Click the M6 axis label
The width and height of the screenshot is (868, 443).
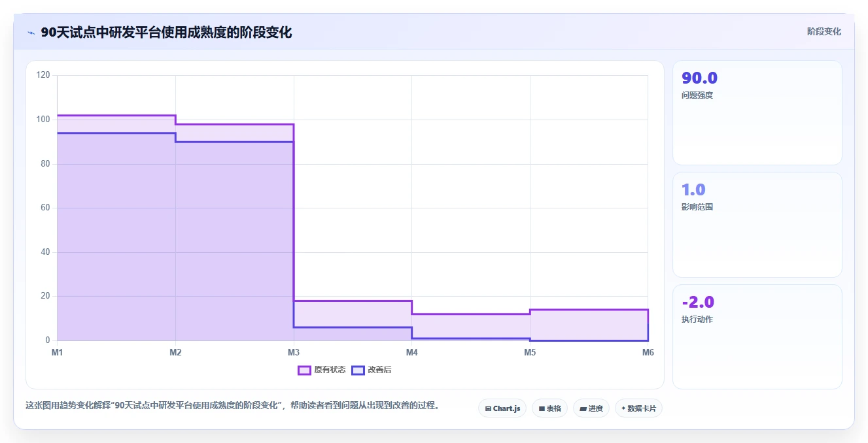[x=648, y=353]
